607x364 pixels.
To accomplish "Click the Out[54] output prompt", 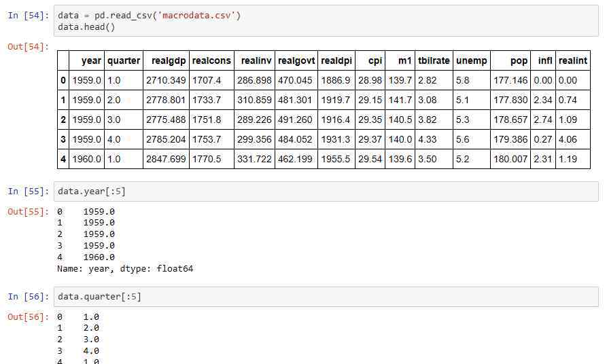I will [x=29, y=47].
